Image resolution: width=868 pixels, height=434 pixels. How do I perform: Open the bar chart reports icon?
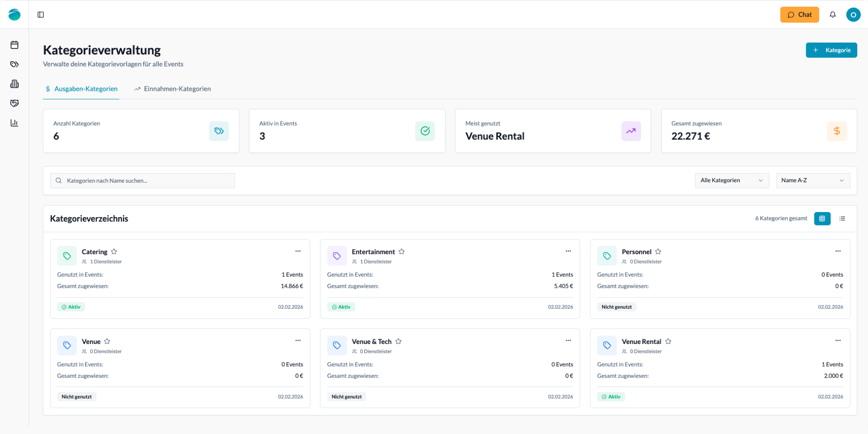click(x=14, y=123)
